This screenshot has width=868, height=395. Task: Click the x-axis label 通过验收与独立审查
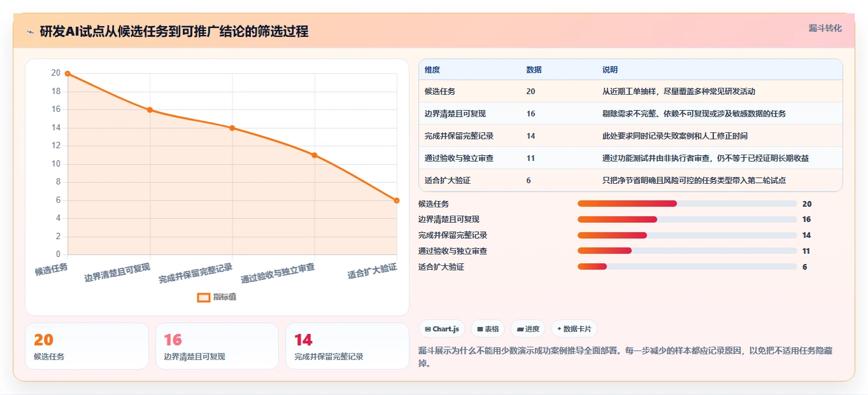278,273
